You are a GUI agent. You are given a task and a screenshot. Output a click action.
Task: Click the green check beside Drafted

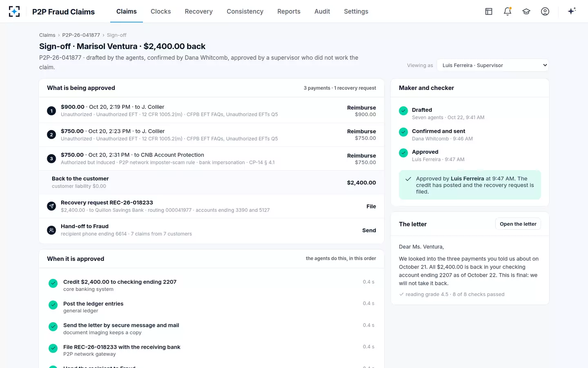point(403,111)
